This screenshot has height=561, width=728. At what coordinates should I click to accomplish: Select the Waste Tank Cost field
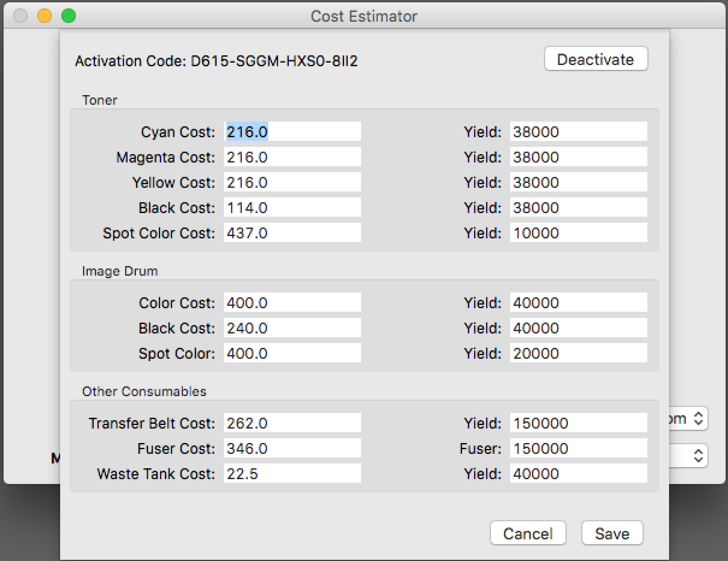pyautogui.click(x=292, y=474)
